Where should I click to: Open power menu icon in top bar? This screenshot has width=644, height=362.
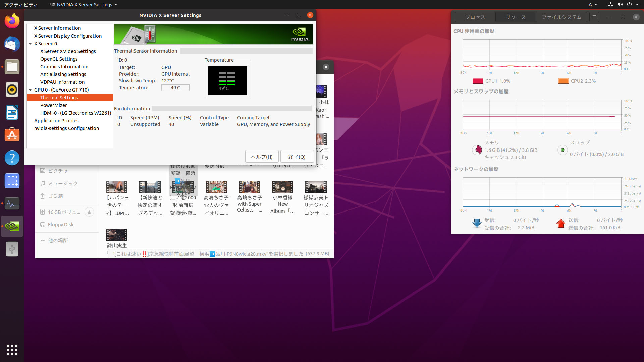coord(629,4)
